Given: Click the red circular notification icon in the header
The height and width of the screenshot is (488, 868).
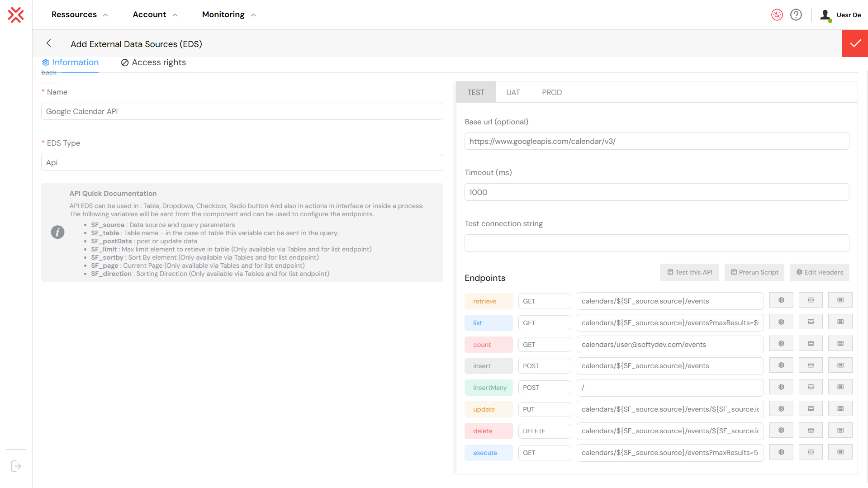Looking at the screenshot, I should click(x=777, y=15).
